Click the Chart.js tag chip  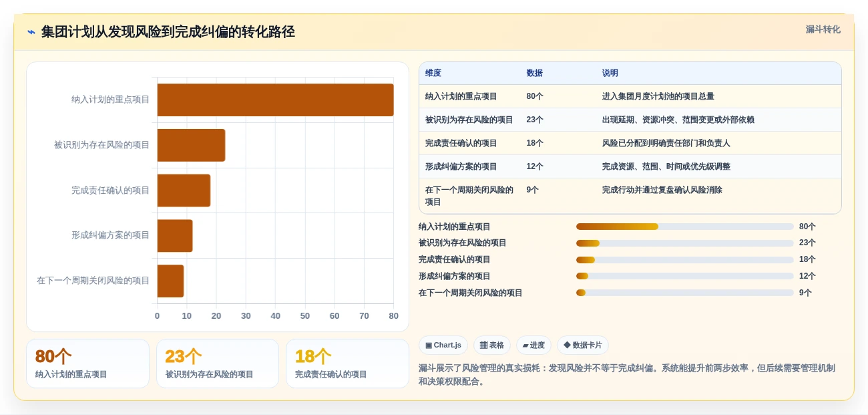click(x=443, y=345)
